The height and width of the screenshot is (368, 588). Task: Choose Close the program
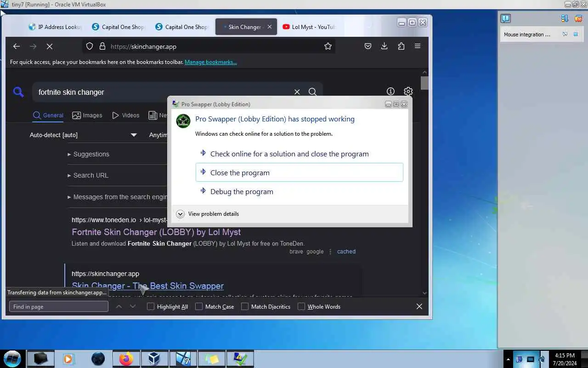(299, 172)
